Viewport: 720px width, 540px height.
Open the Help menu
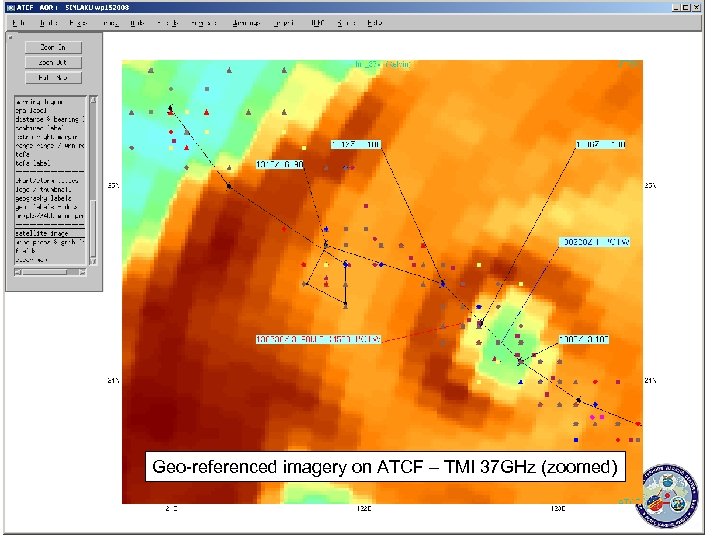(x=374, y=23)
